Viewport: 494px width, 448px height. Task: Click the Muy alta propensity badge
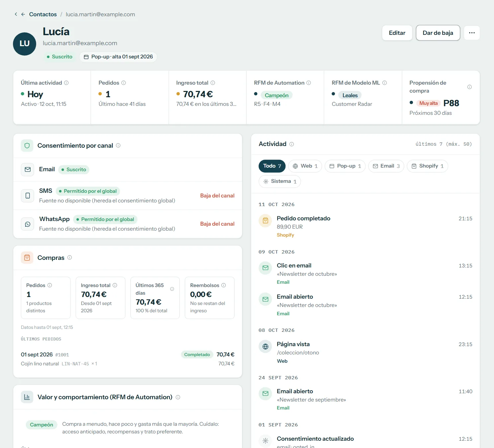(428, 103)
